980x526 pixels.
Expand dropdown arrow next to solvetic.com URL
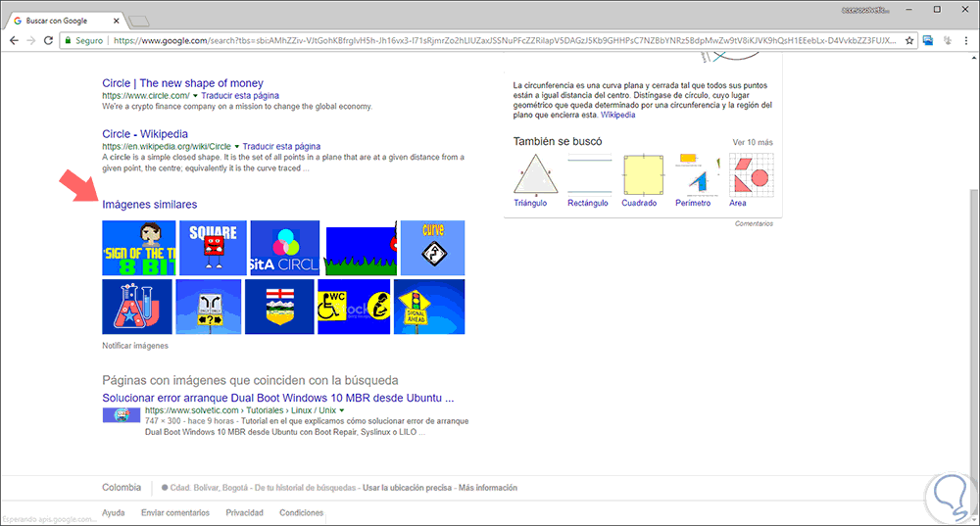tap(341, 410)
